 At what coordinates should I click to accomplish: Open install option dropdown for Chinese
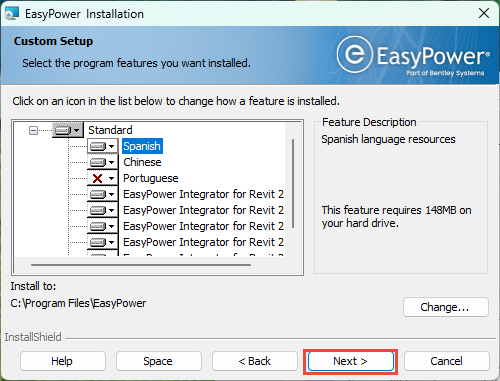pos(103,162)
